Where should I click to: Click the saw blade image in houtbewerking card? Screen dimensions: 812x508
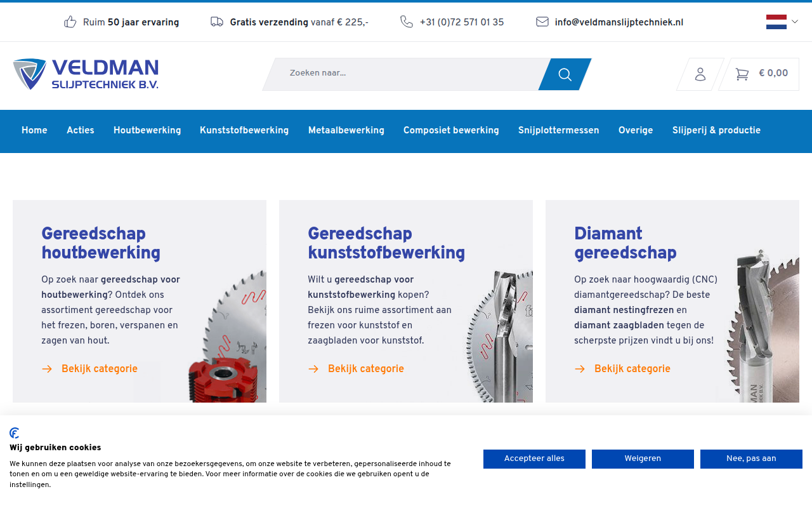click(228, 337)
